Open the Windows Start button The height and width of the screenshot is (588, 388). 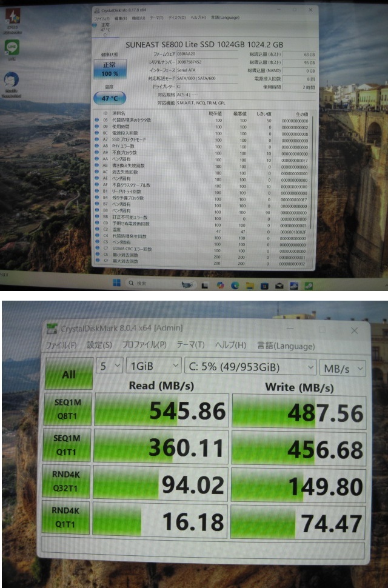pyautogui.click(x=116, y=282)
